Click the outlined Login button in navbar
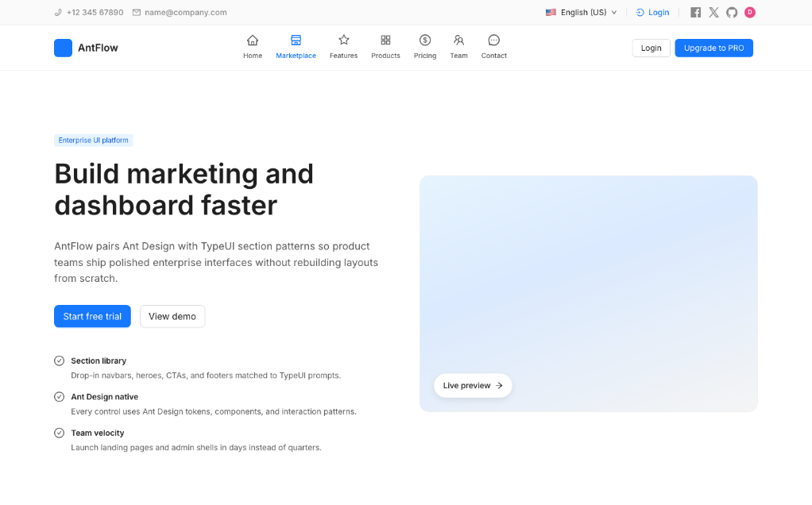Viewport: 812px width, 505px height. pyautogui.click(x=651, y=48)
